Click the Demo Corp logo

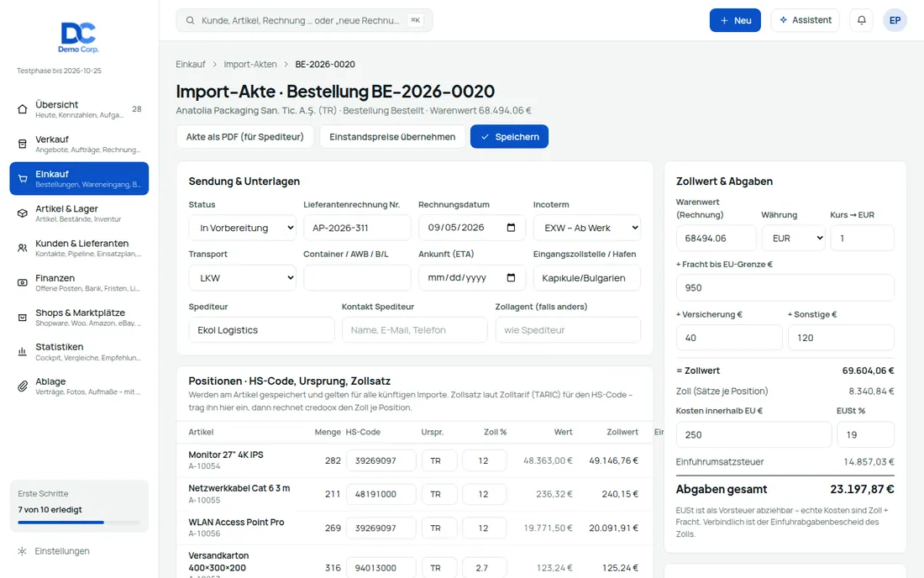pyautogui.click(x=78, y=38)
